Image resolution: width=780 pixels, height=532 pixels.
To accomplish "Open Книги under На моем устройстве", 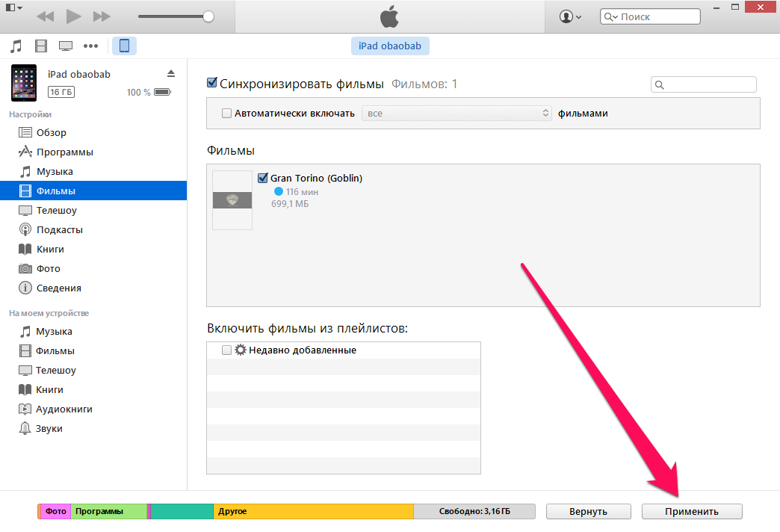I will [x=93, y=390].
